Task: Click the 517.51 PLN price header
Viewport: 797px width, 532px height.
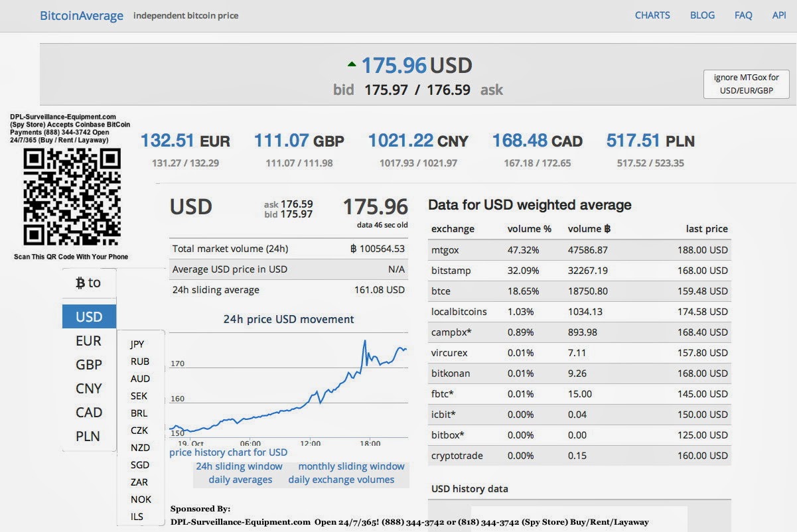Action: [x=650, y=141]
